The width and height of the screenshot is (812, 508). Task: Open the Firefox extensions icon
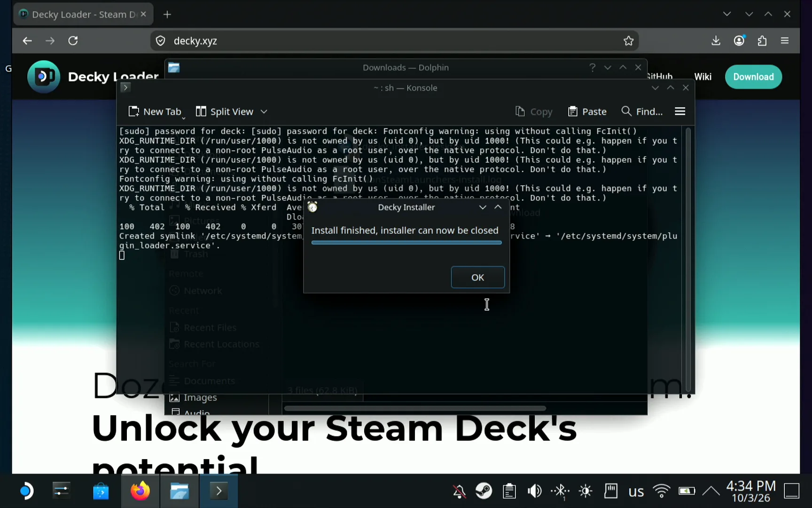pyautogui.click(x=762, y=41)
